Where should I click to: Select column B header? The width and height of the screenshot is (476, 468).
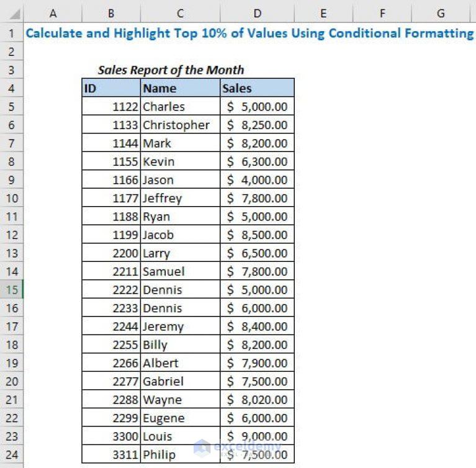coord(111,14)
